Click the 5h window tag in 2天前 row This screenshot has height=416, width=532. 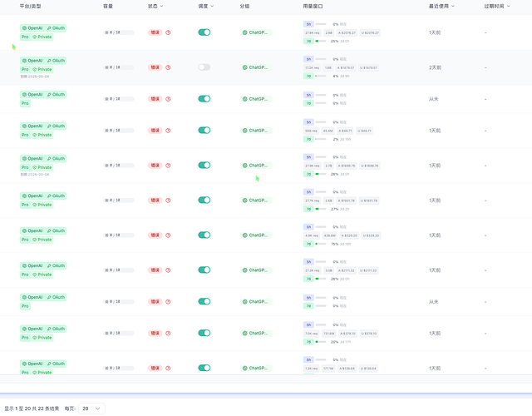pos(308,59)
